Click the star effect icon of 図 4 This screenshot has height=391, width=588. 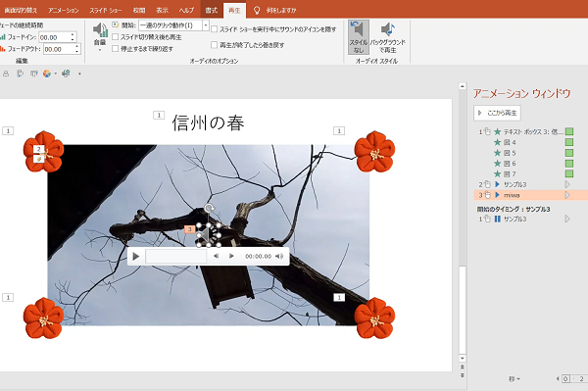(497, 142)
